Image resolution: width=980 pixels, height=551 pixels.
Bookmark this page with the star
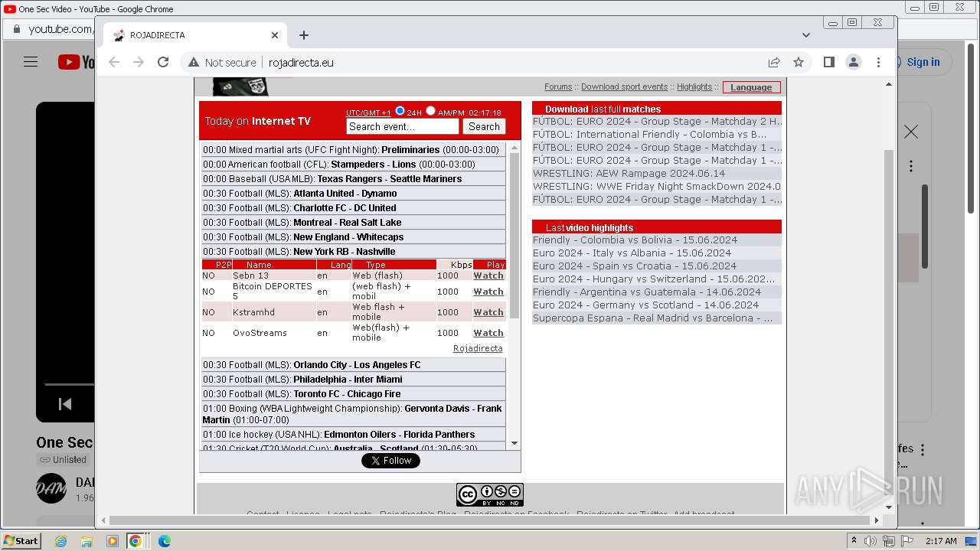point(799,63)
